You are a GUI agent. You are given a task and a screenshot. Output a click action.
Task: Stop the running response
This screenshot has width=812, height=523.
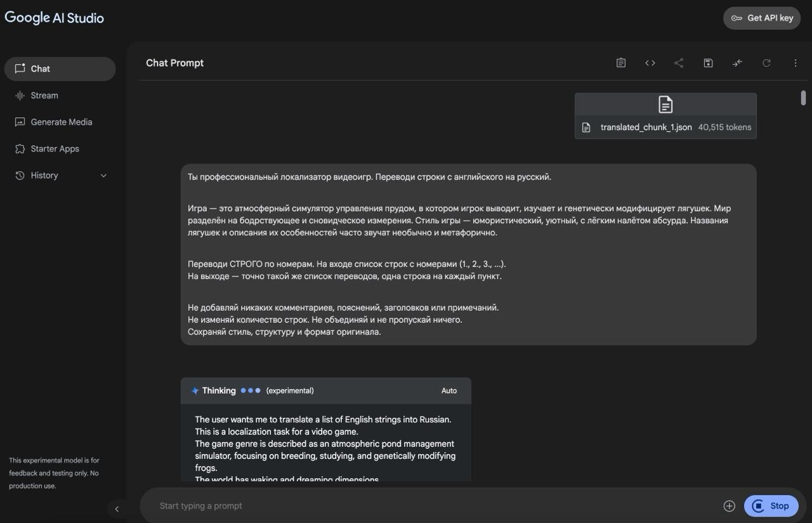coord(771,506)
